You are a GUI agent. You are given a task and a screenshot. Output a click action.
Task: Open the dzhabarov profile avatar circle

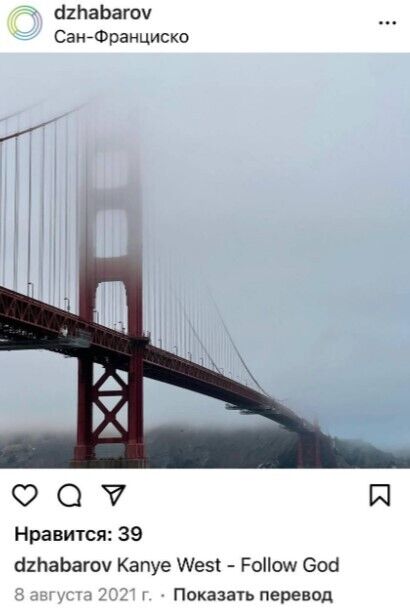pos(25,23)
